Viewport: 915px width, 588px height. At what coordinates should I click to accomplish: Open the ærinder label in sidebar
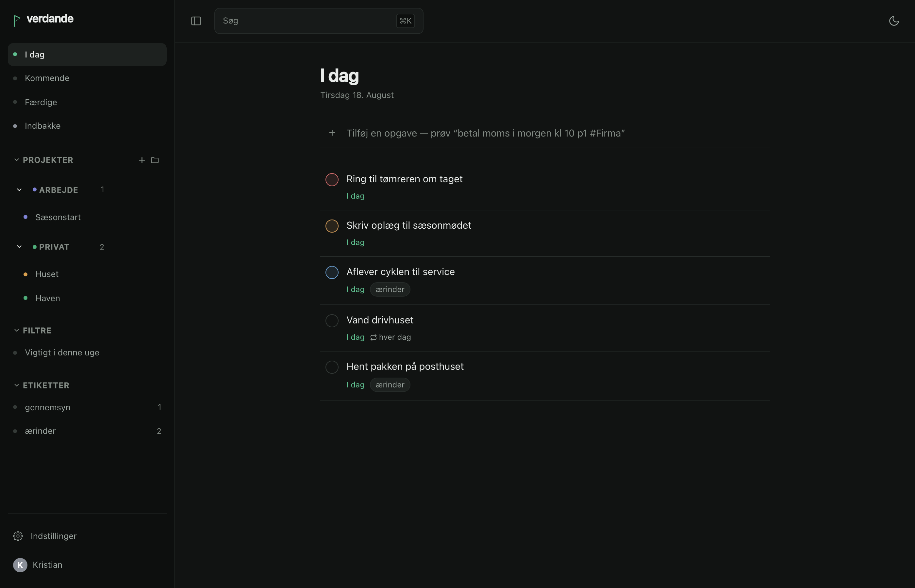click(87, 431)
